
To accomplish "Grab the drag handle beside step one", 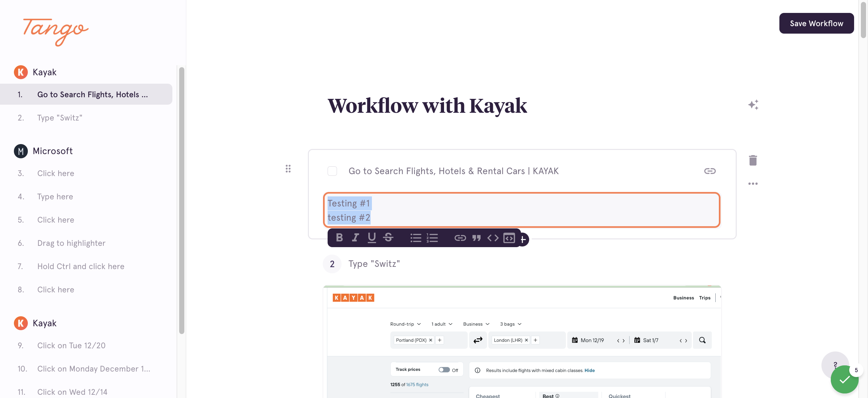I will pyautogui.click(x=288, y=169).
